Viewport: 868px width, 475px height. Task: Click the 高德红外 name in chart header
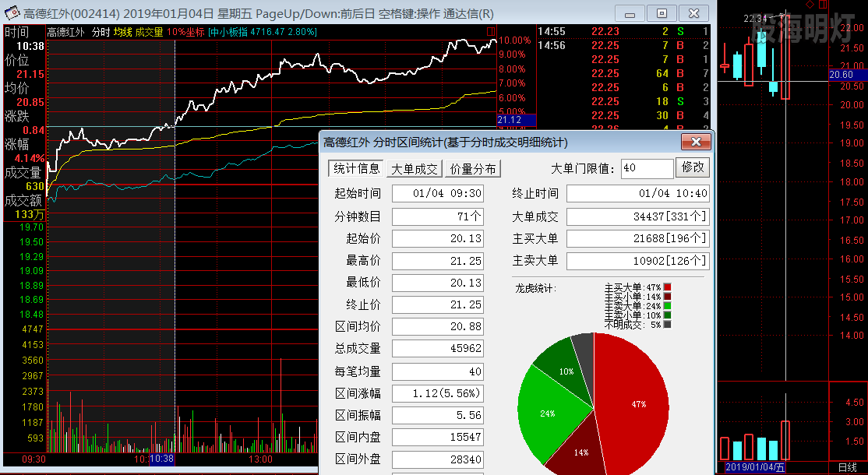point(66,32)
